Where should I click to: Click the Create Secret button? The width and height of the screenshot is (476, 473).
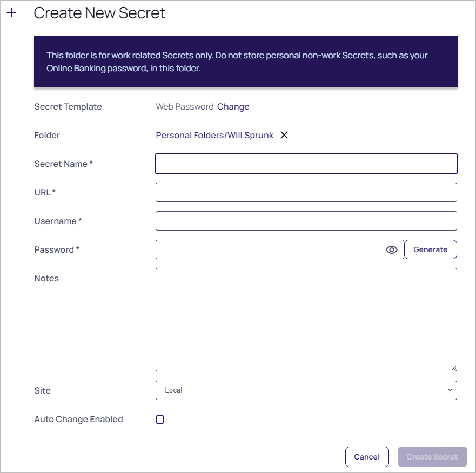(432, 457)
